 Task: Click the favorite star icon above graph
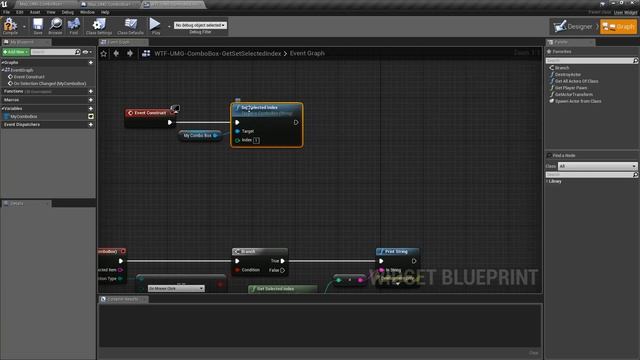104,53
